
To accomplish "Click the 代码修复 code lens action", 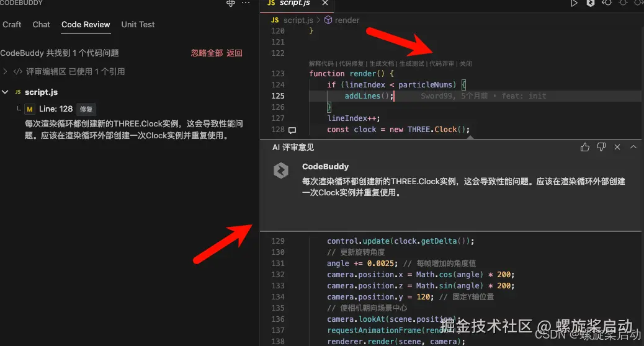I will [351, 64].
